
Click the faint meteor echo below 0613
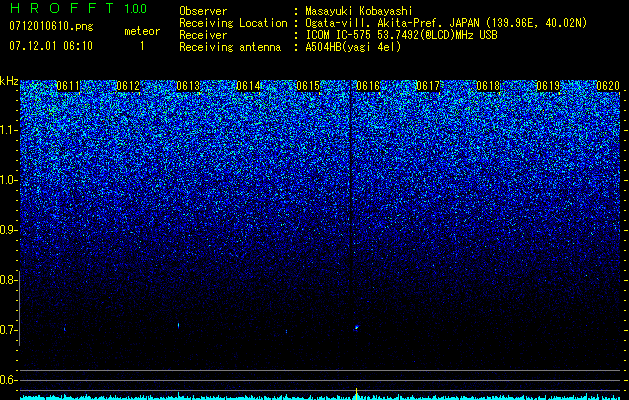(179, 325)
